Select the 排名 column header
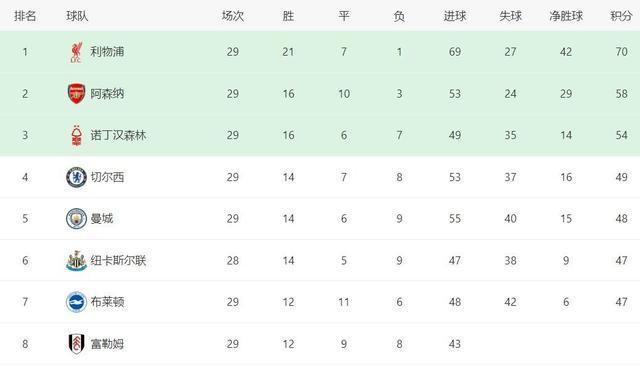 click(x=25, y=16)
